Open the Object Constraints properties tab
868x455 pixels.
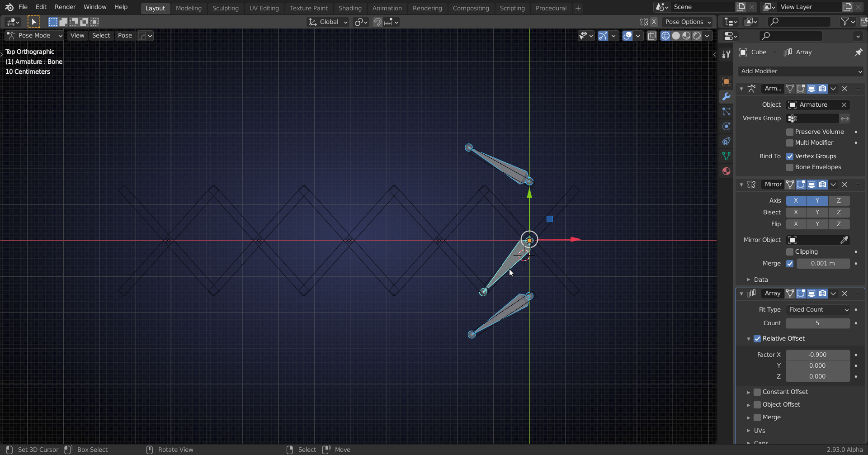pos(726,141)
